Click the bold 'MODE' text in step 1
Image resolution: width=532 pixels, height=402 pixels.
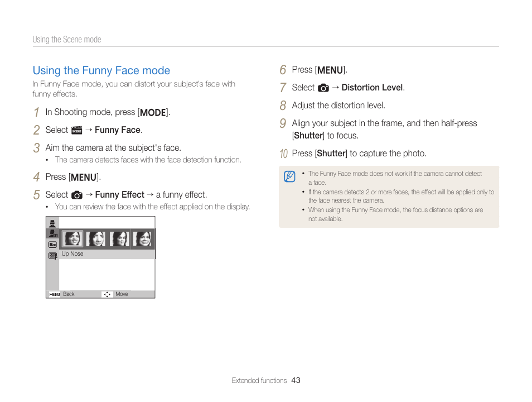(x=153, y=112)
